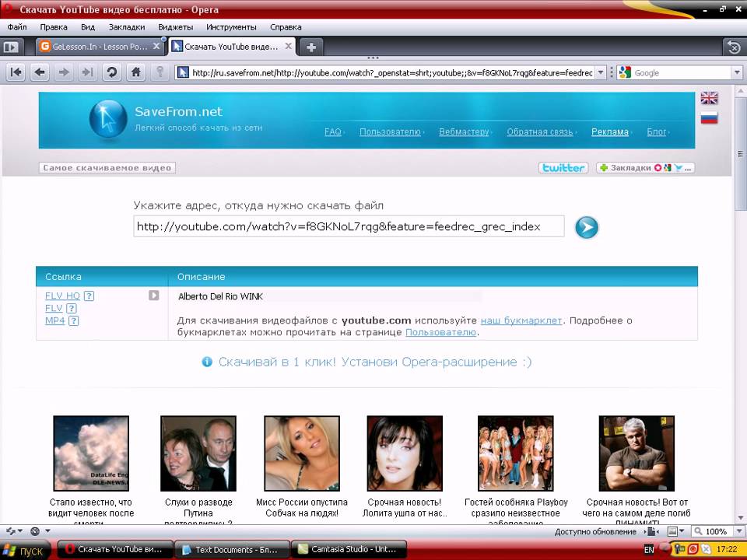
Task: Open the Обратная связь link
Action: 540,132
